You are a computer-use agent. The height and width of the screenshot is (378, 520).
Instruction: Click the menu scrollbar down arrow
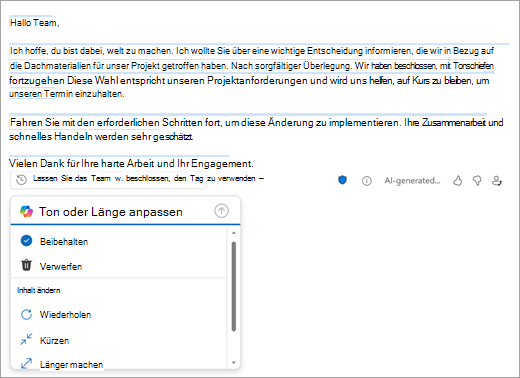pos(234,363)
